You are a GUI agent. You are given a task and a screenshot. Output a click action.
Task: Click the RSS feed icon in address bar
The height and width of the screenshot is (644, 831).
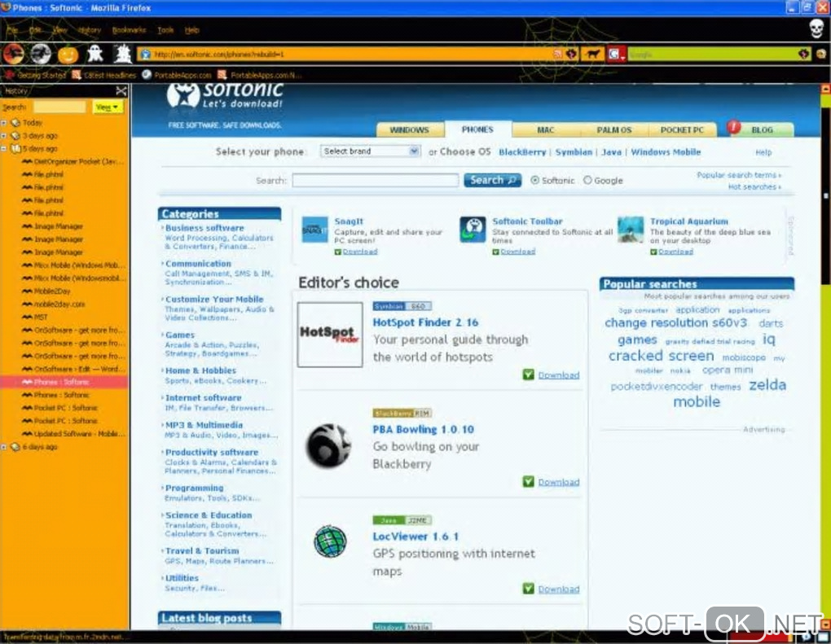pyautogui.click(x=557, y=54)
